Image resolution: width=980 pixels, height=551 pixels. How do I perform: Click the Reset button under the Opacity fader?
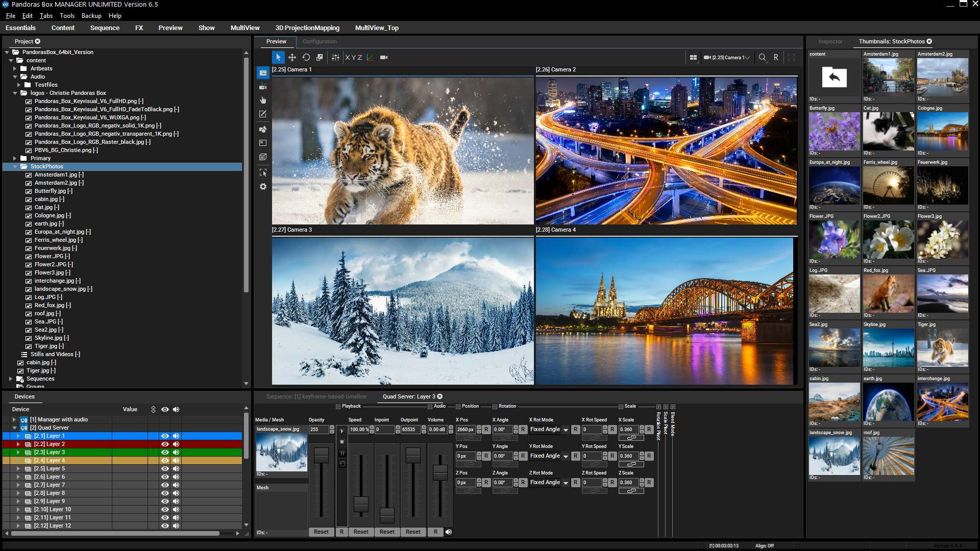click(321, 532)
